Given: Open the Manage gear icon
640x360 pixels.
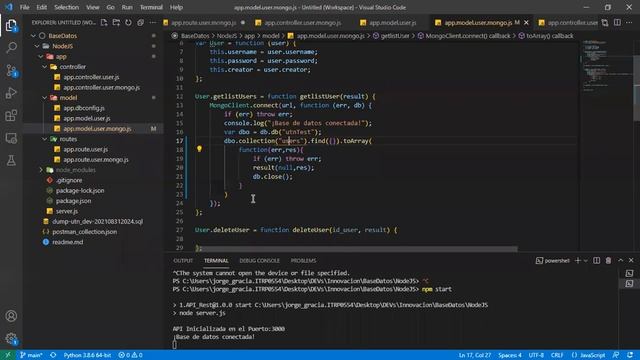Looking at the screenshot, I should tap(11, 338).
